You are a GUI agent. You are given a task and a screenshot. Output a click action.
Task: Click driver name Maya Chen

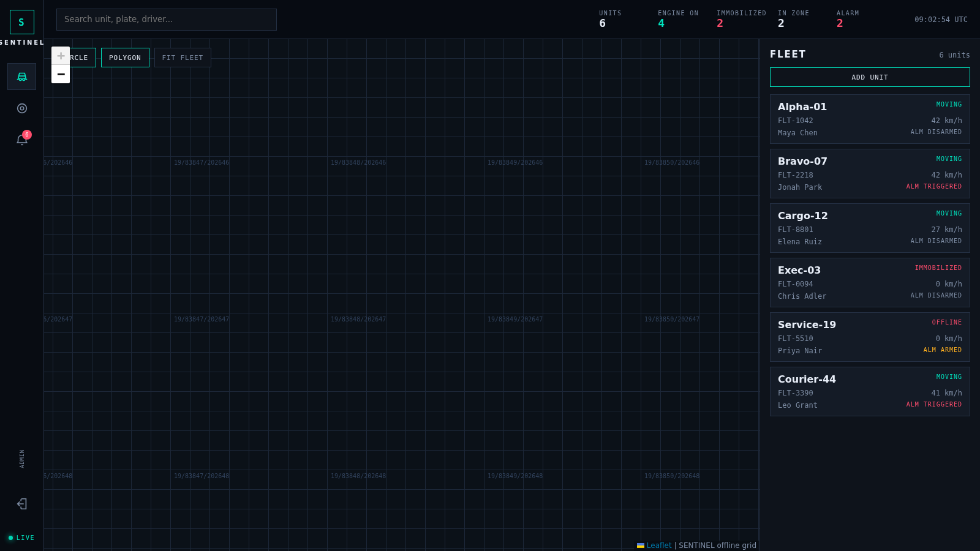[797, 133]
